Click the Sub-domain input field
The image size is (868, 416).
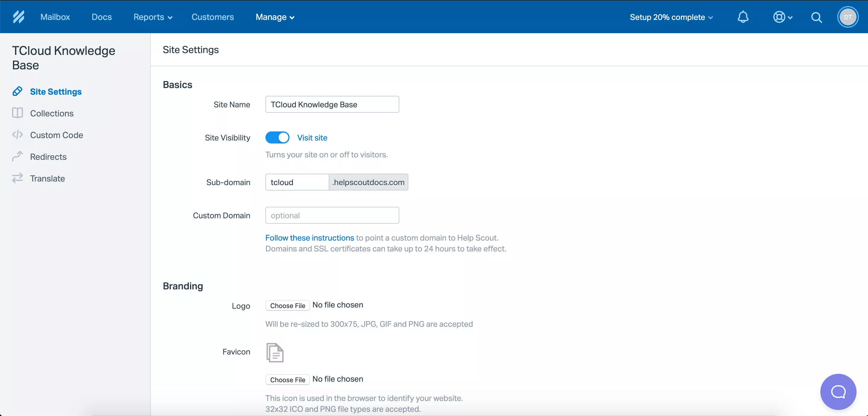297,182
